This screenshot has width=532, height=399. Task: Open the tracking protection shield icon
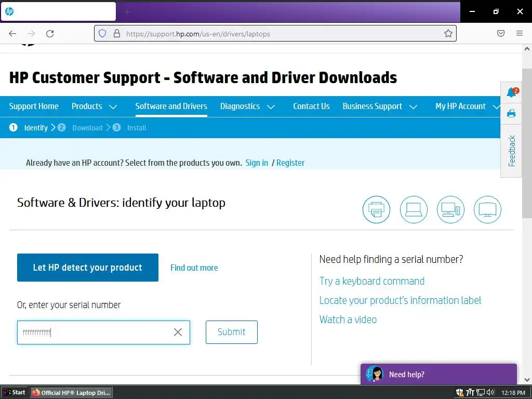click(x=102, y=33)
